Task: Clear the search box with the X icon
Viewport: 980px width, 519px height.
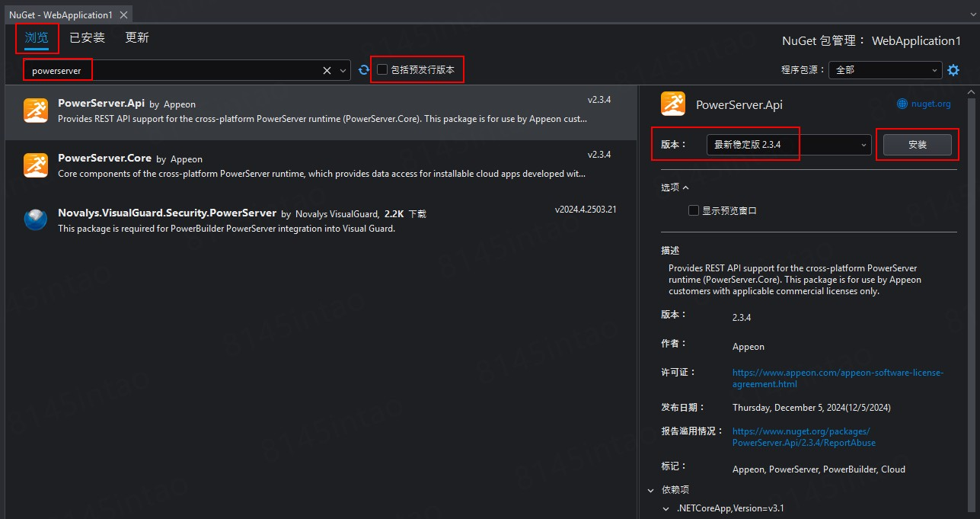Action: coord(327,70)
